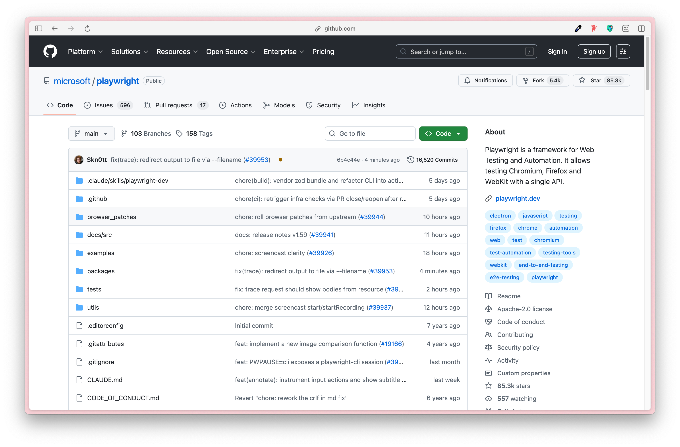Image resolution: width=680 pixels, height=447 pixels.
Task: Open the playwright.dev website link
Action: tap(518, 199)
